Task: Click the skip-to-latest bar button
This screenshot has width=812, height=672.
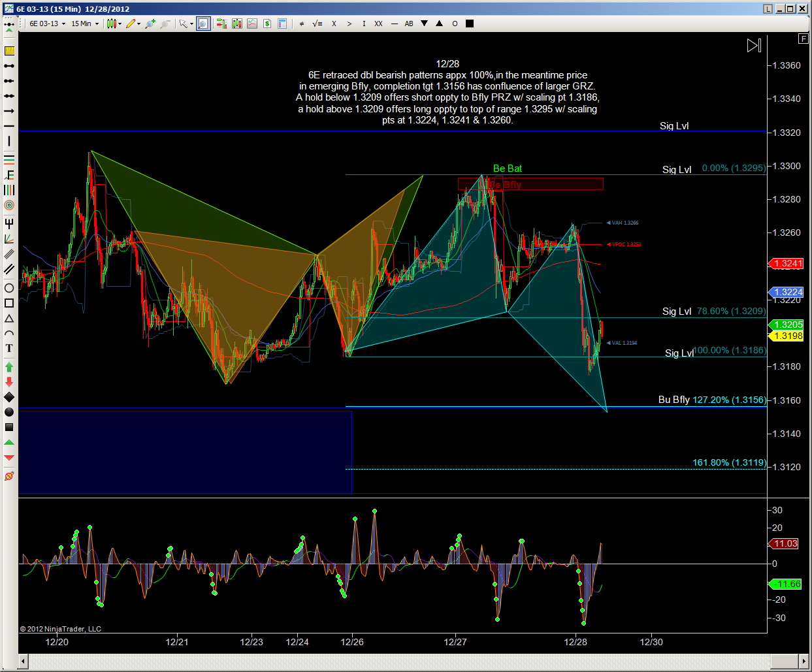Action: 754,45
